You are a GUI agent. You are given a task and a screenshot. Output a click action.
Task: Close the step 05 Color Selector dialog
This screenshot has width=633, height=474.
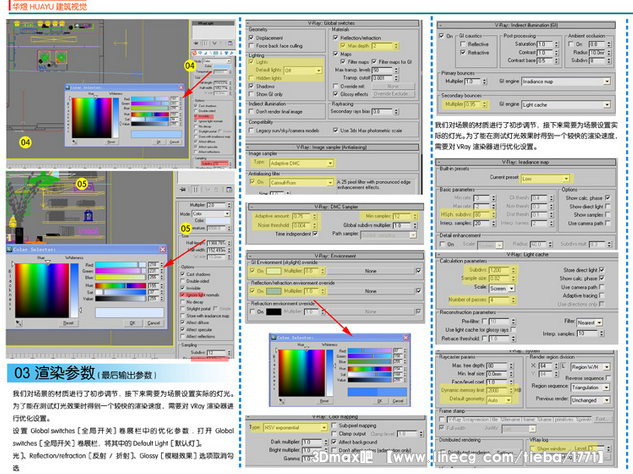[163, 249]
